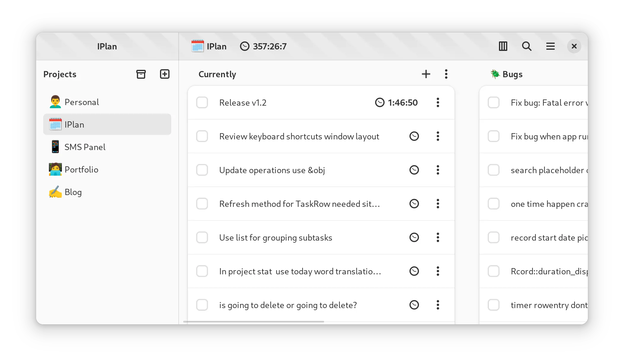This screenshot has width=624, height=364.
Task: Select the SMS Panel project
Action: point(85,147)
